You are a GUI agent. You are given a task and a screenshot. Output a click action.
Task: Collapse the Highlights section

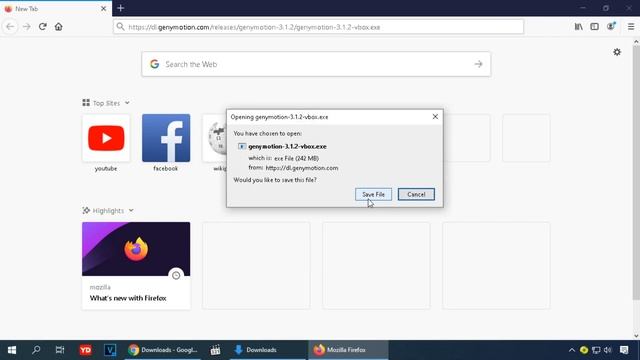[x=131, y=211]
